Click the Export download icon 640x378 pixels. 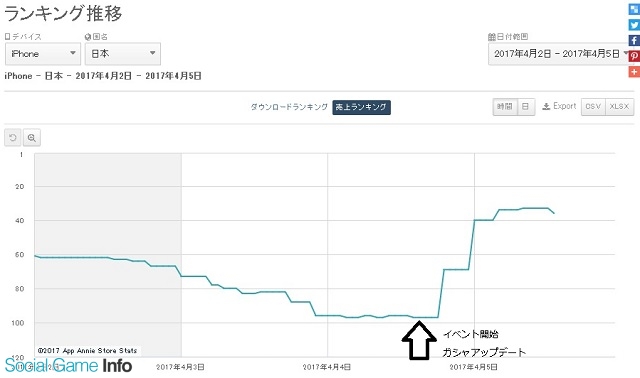click(x=546, y=107)
